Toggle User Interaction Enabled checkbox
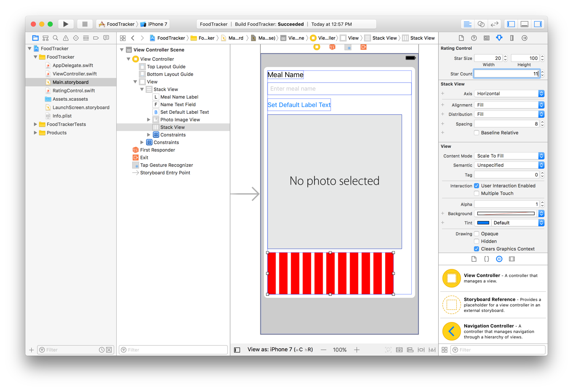This screenshot has height=392, width=573. [x=477, y=186]
